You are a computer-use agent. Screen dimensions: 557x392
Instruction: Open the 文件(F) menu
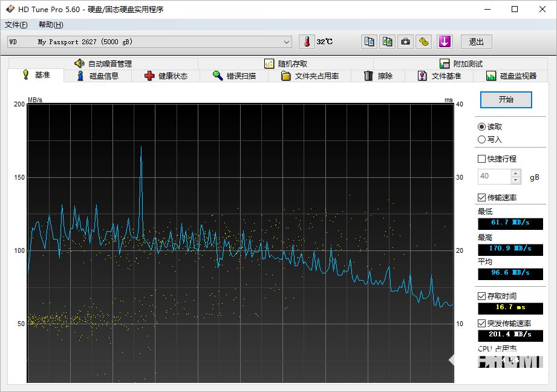pos(16,25)
